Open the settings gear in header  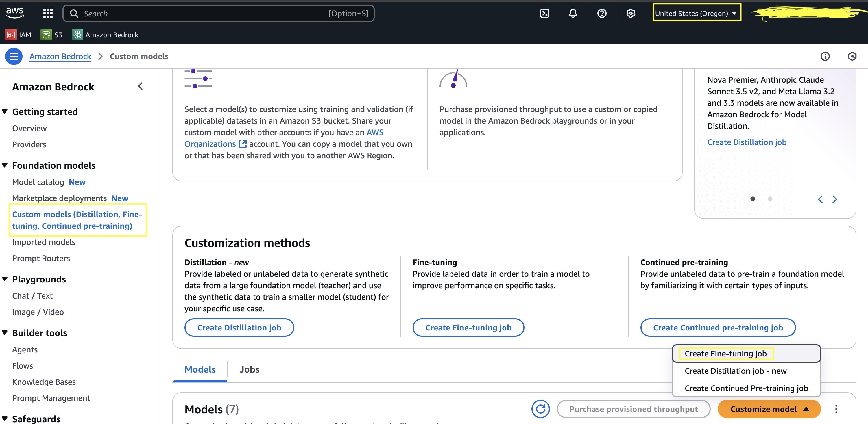point(630,14)
